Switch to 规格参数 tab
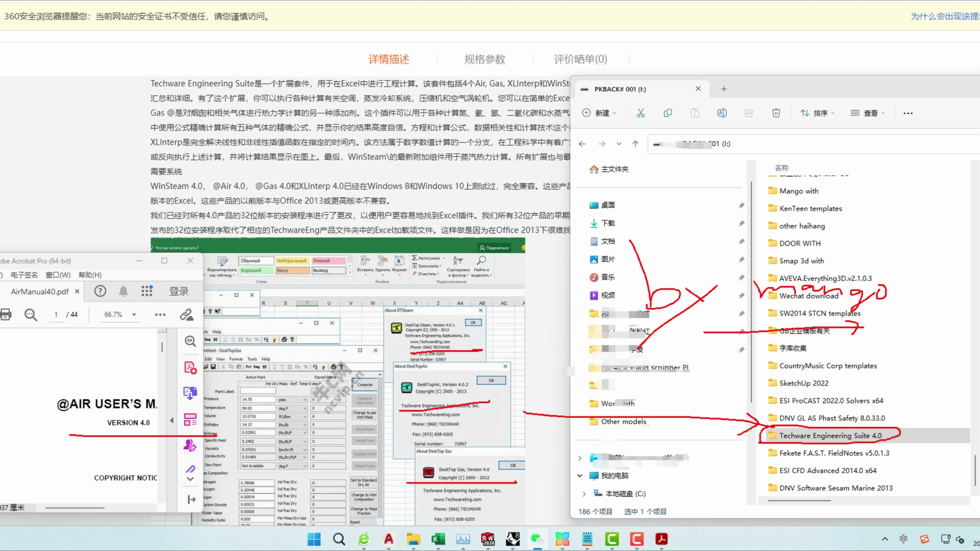Image resolution: width=980 pixels, height=551 pixels. click(x=483, y=59)
